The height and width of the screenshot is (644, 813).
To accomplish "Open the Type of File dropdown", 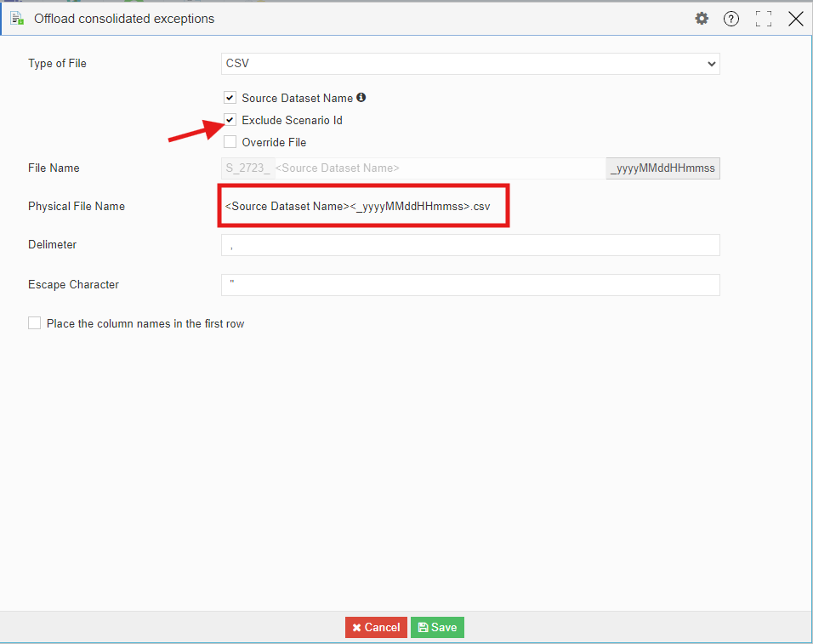I will (x=469, y=64).
